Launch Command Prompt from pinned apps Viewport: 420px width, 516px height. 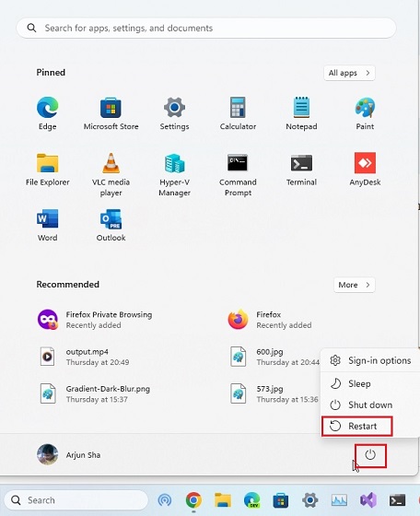[238, 174]
